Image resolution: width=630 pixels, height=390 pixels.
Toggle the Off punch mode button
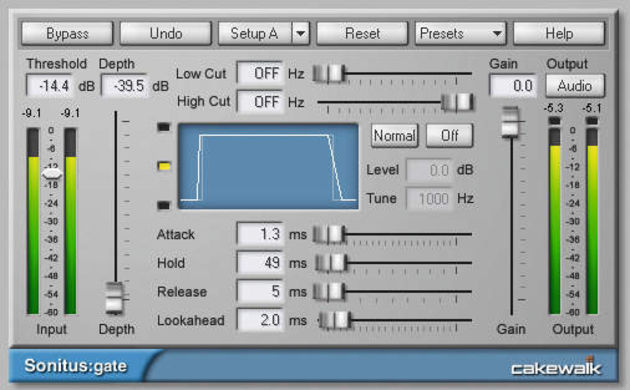pyautogui.click(x=450, y=136)
